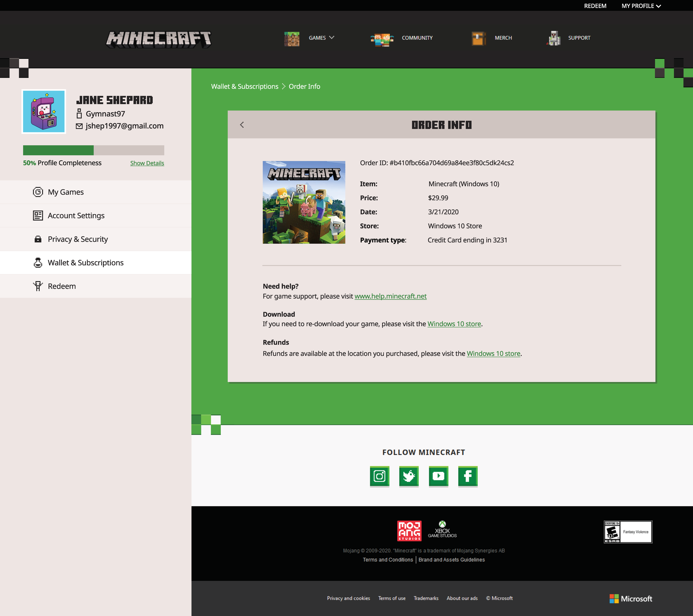Open the Facebook follow icon

click(x=468, y=476)
